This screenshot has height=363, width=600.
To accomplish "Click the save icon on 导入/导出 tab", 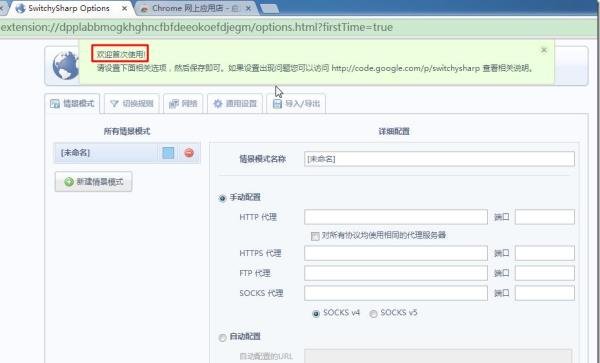I will coord(277,104).
